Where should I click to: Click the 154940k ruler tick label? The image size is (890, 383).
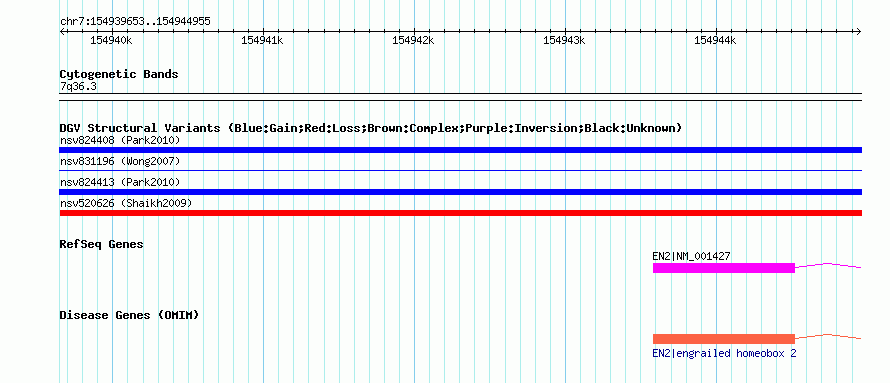111,40
